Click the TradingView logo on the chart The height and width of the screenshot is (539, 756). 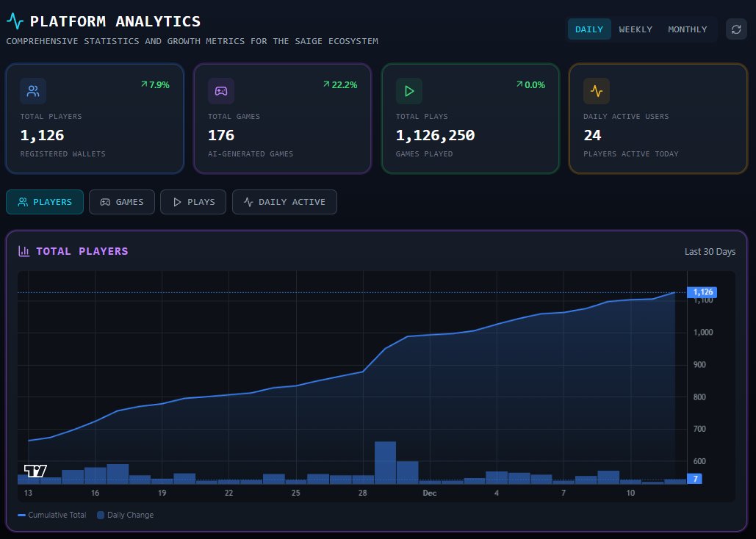coord(35,471)
